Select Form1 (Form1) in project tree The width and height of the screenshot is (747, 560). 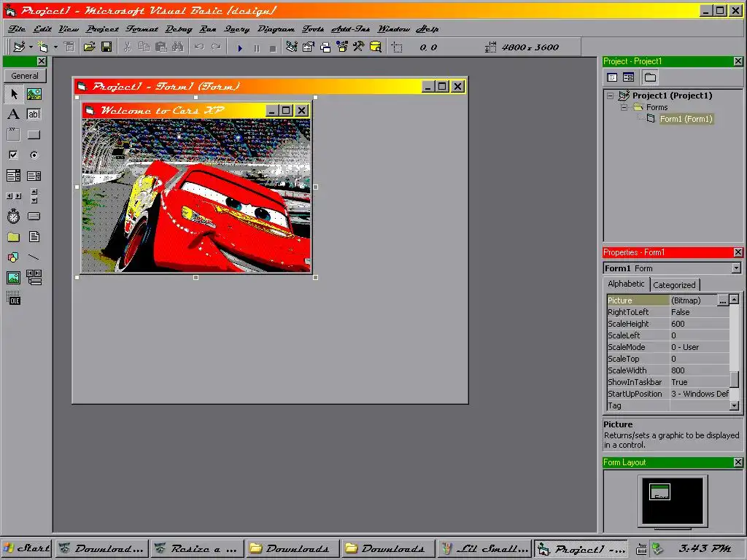pyautogui.click(x=686, y=119)
